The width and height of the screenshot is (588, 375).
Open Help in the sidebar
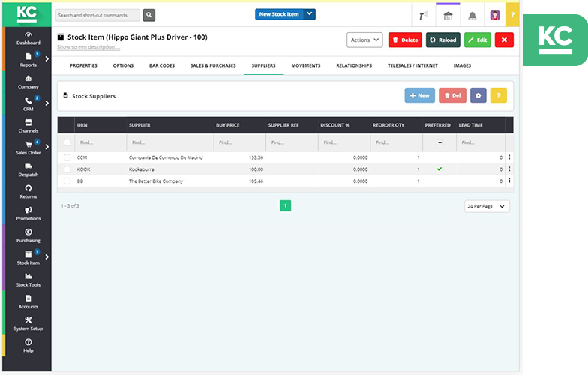[28, 345]
